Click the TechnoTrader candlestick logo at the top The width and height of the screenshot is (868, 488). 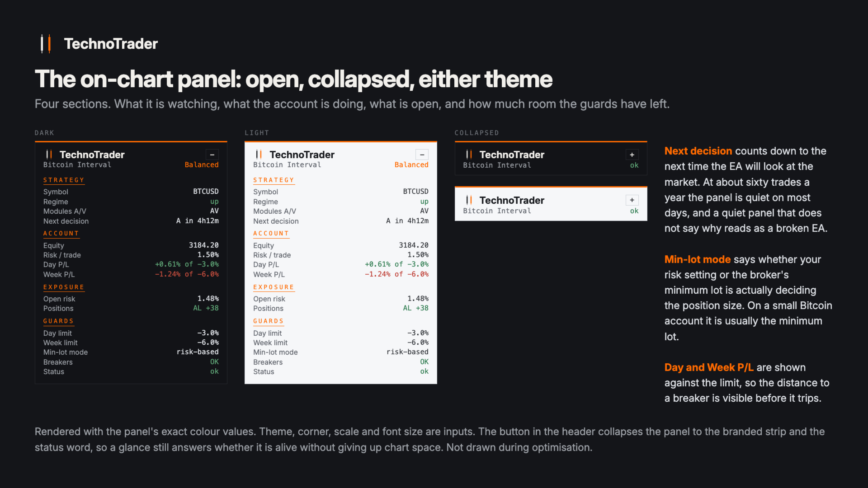[x=46, y=44]
